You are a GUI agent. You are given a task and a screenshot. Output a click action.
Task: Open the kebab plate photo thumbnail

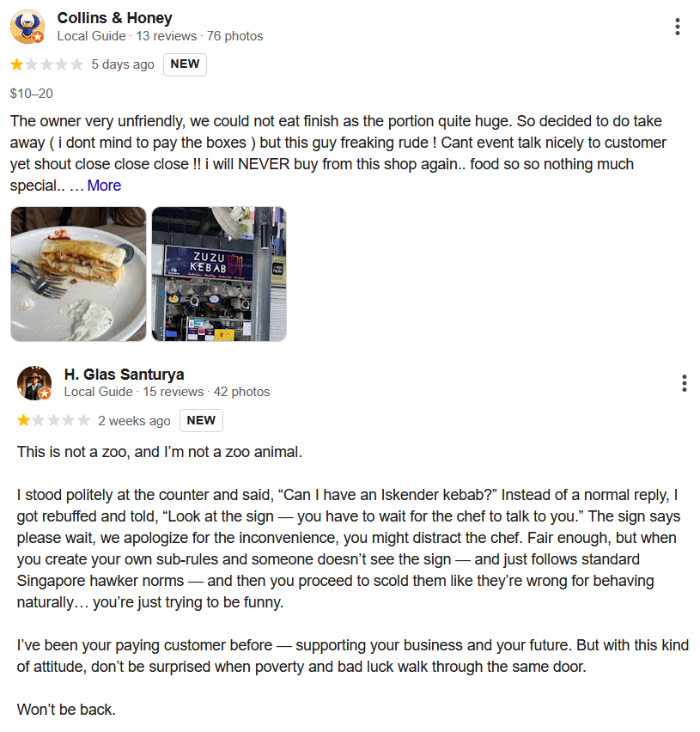[78, 274]
